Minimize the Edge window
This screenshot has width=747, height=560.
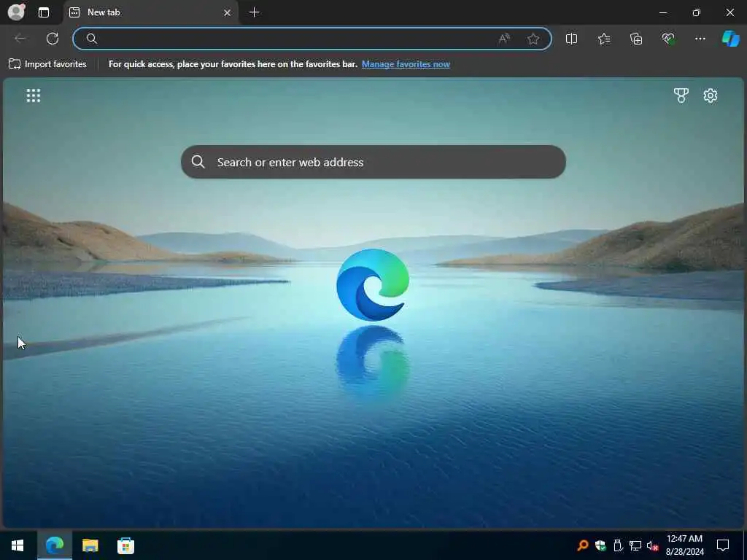[x=663, y=12]
